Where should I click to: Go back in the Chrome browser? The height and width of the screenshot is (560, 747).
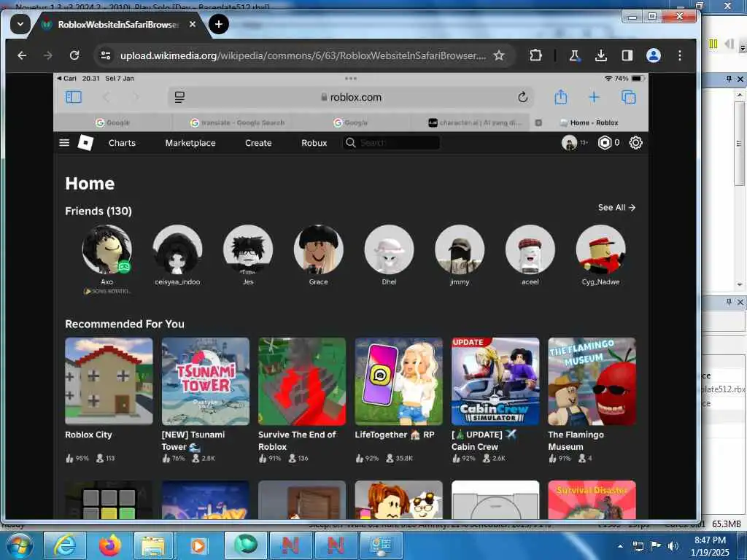(22, 55)
